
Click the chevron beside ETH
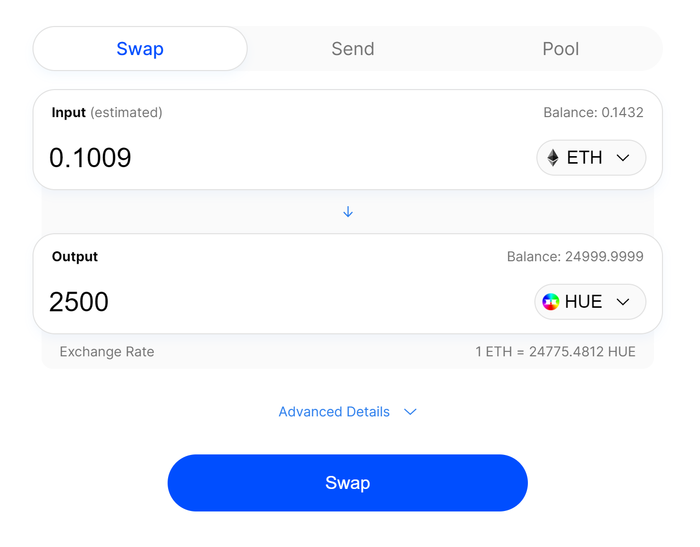[623, 158]
